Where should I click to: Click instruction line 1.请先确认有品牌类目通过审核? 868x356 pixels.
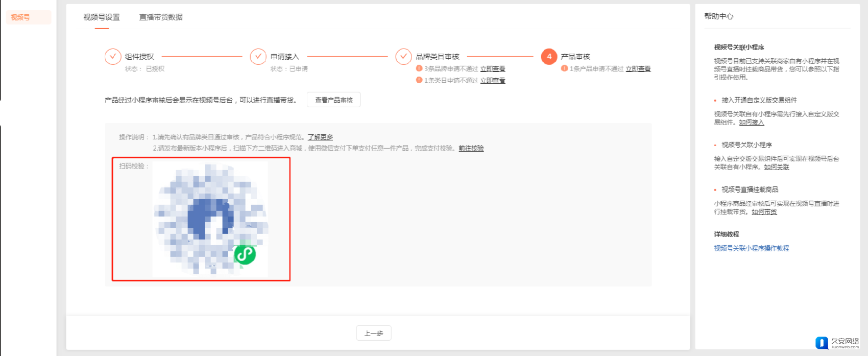tap(229, 137)
